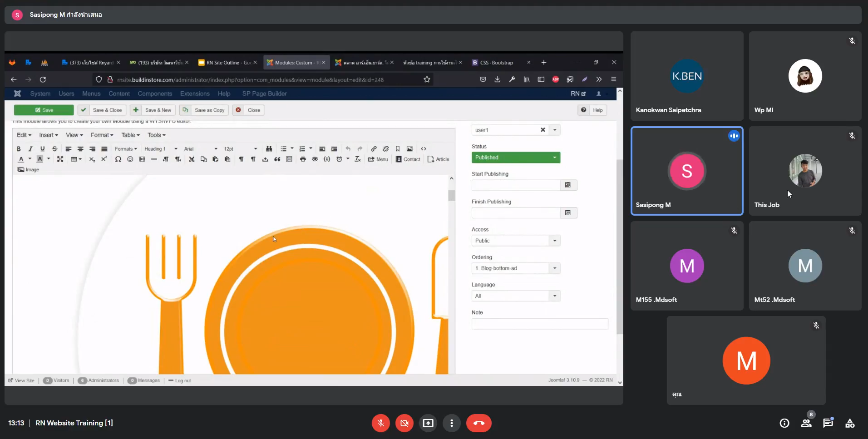Screen dimensions: 868x439
Task: Open the Extensions menu in Joomla
Action: click(x=195, y=94)
